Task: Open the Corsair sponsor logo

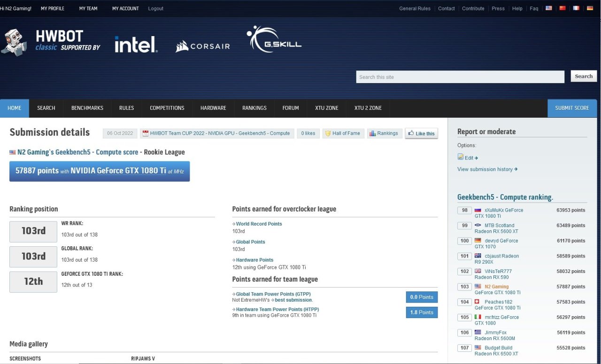Action: (203, 46)
